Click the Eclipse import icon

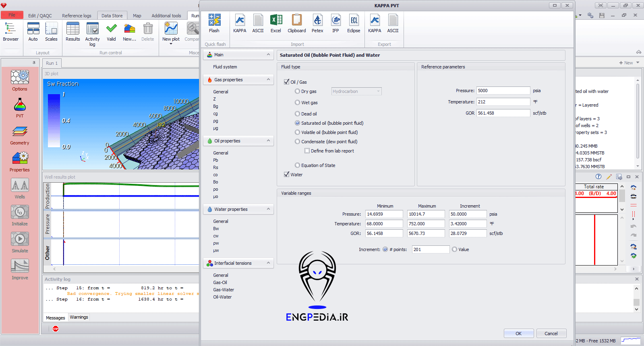(354, 23)
